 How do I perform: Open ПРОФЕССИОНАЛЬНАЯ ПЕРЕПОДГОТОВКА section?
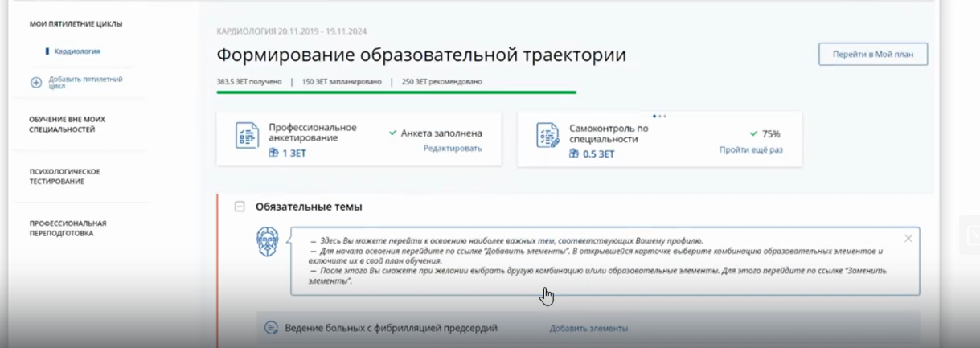tap(68, 228)
